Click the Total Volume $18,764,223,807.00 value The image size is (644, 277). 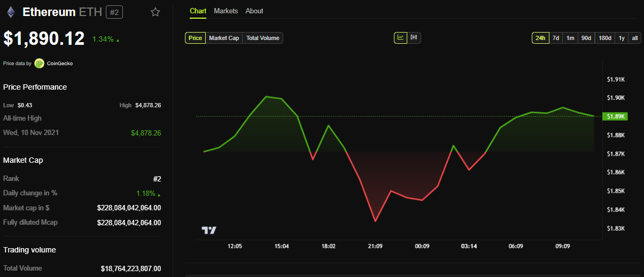[x=131, y=268]
